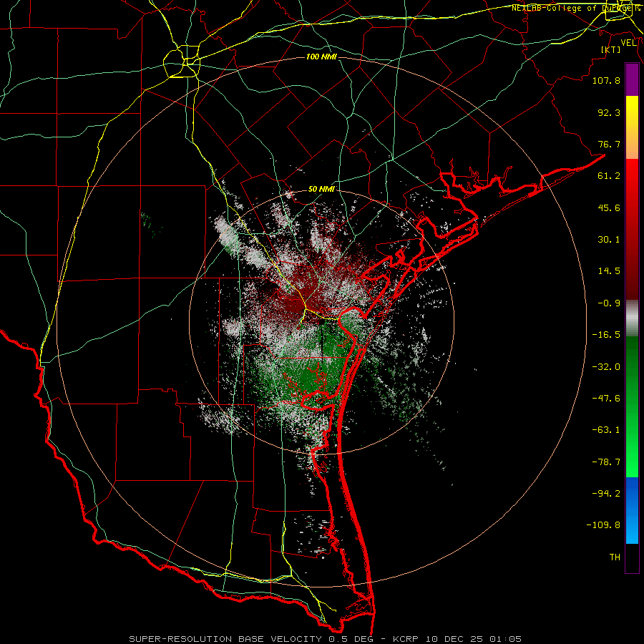
Task: Click the 100 NMI range ring label
Action: [x=321, y=57]
